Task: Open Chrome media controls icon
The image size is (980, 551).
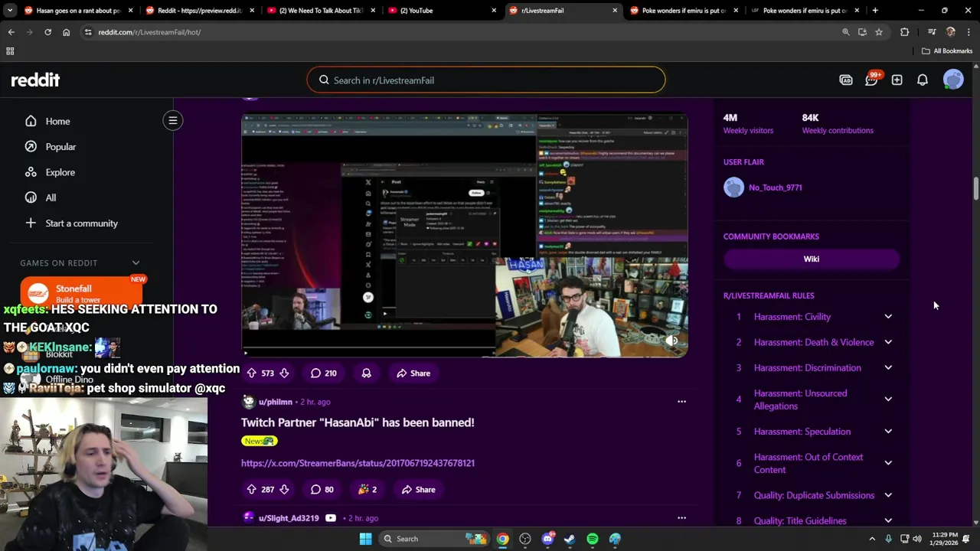Action: [931, 32]
